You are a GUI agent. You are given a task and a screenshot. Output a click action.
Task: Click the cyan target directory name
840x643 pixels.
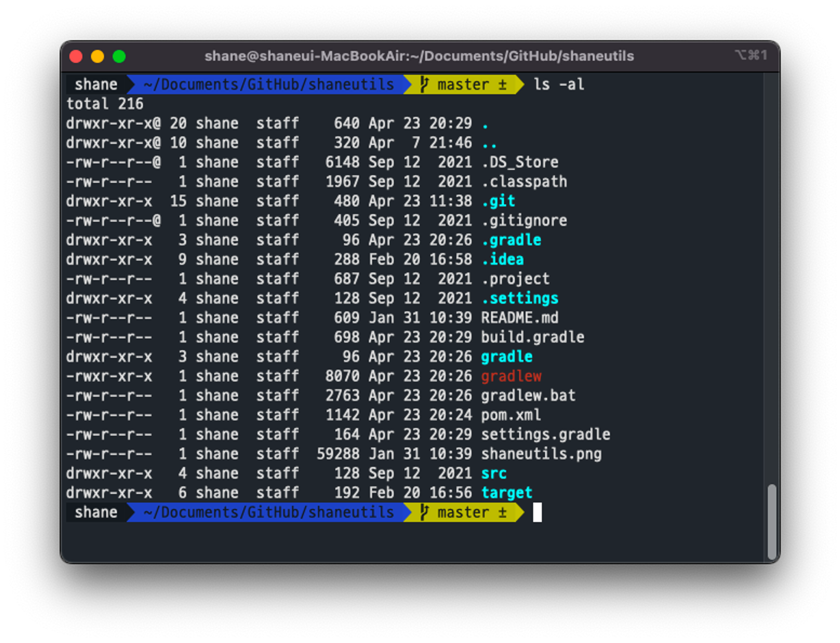click(507, 493)
